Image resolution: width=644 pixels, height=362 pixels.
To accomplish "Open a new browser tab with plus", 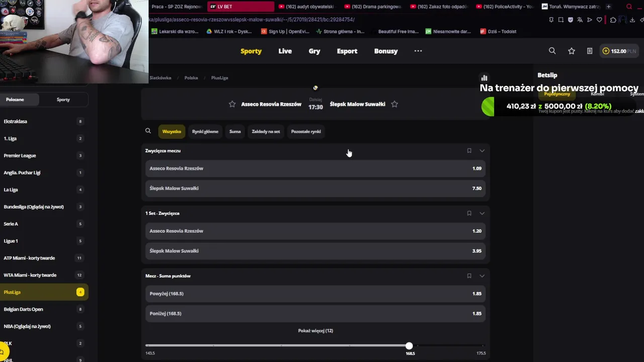I will pyautogui.click(x=609, y=7).
